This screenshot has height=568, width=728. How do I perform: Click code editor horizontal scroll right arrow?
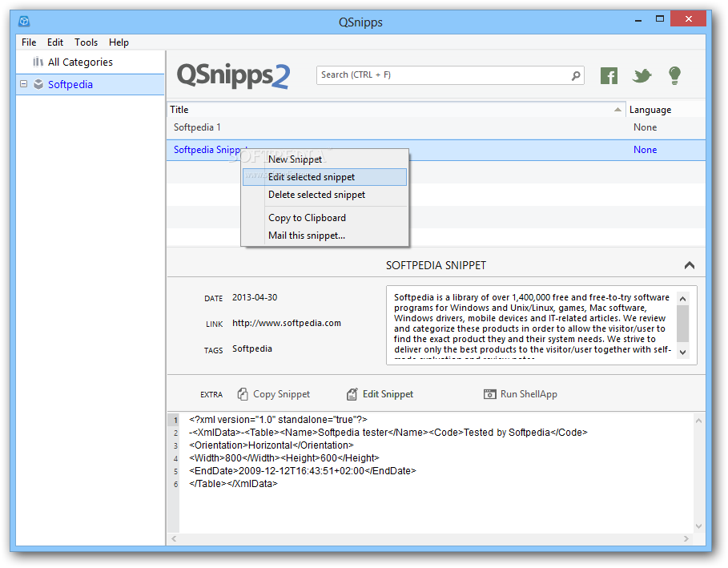click(686, 538)
